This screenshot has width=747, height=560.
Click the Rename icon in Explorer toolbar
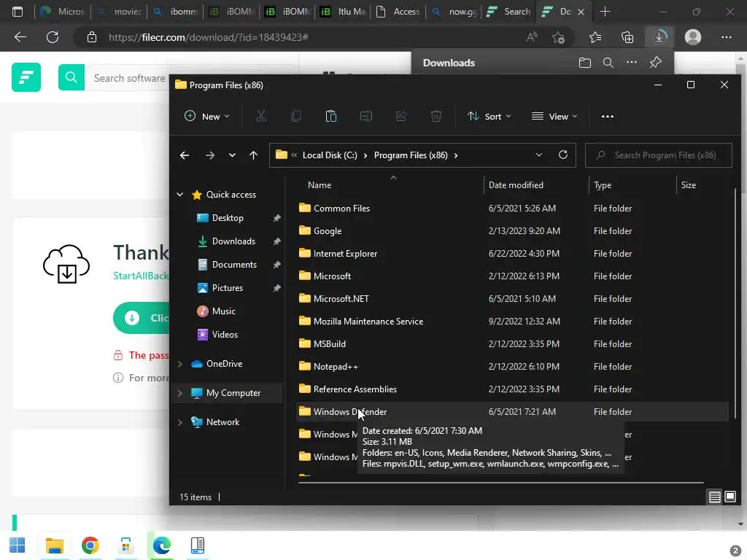[x=366, y=116]
